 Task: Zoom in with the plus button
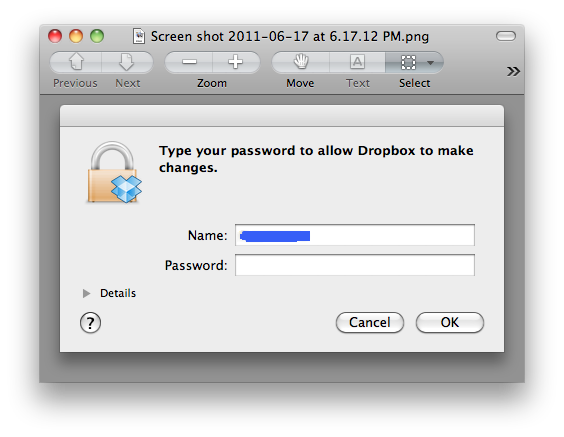236,62
